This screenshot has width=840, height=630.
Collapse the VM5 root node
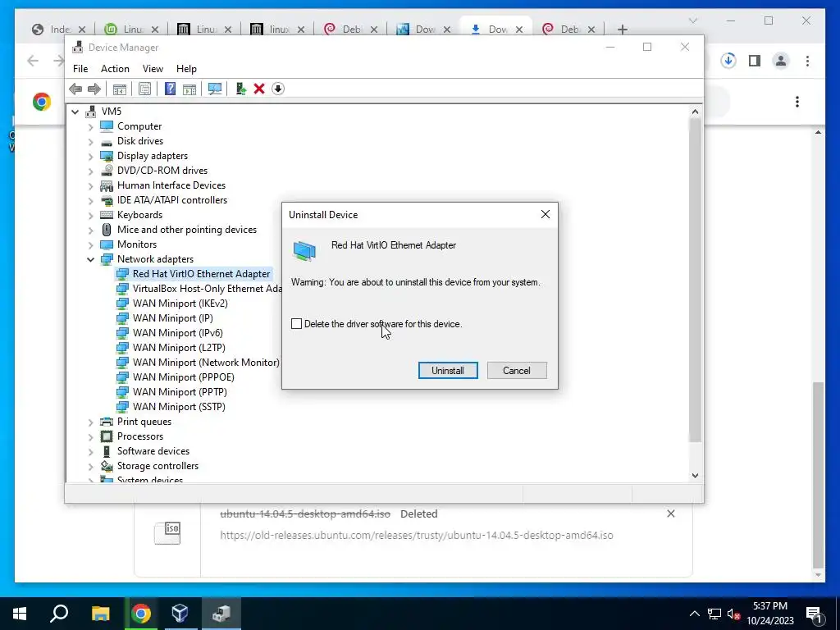click(x=75, y=112)
